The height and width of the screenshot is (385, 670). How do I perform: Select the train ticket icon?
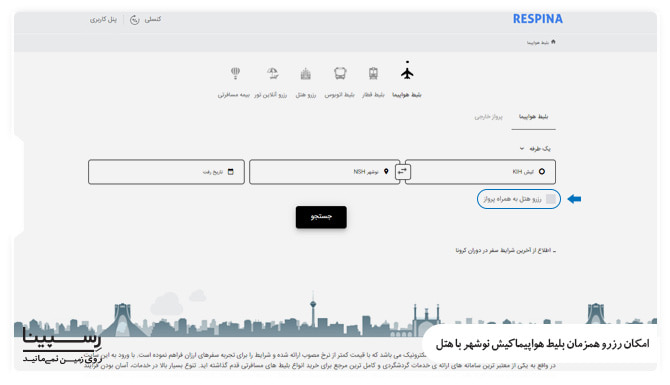pyautogui.click(x=373, y=73)
